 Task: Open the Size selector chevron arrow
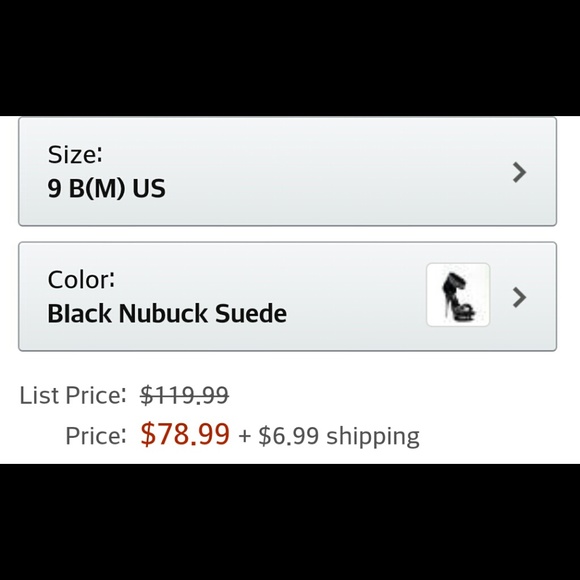pyautogui.click(x=519, y=172)
